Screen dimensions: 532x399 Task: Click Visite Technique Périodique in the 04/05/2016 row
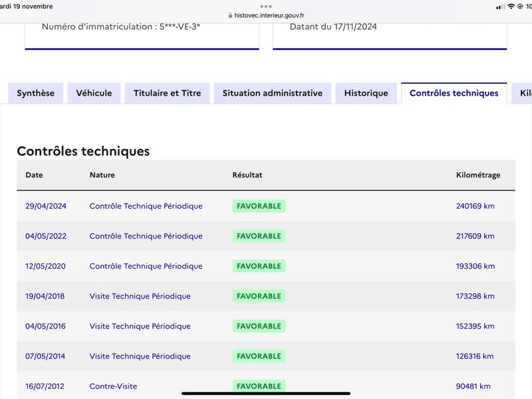pyautogui.click(x=140, y=326)
